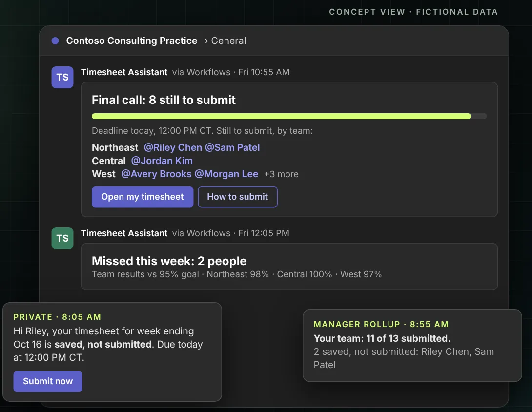The image size is (532, 412).
Task: Select Contoso Consulting Practice team name
Action: coord(132,41)
